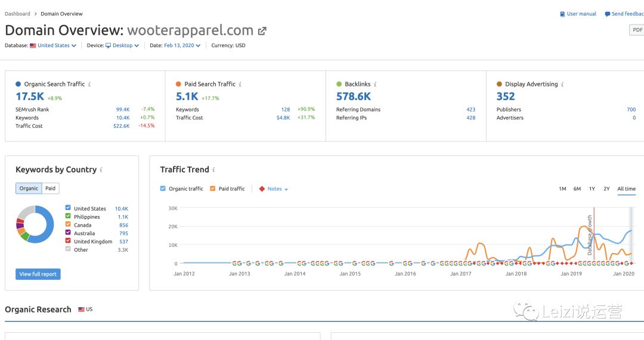Image resolution: width=644 pixels, height=340 pixels.
Task: Click the gray segment of keywords donut chart
Action: point(26,212)
